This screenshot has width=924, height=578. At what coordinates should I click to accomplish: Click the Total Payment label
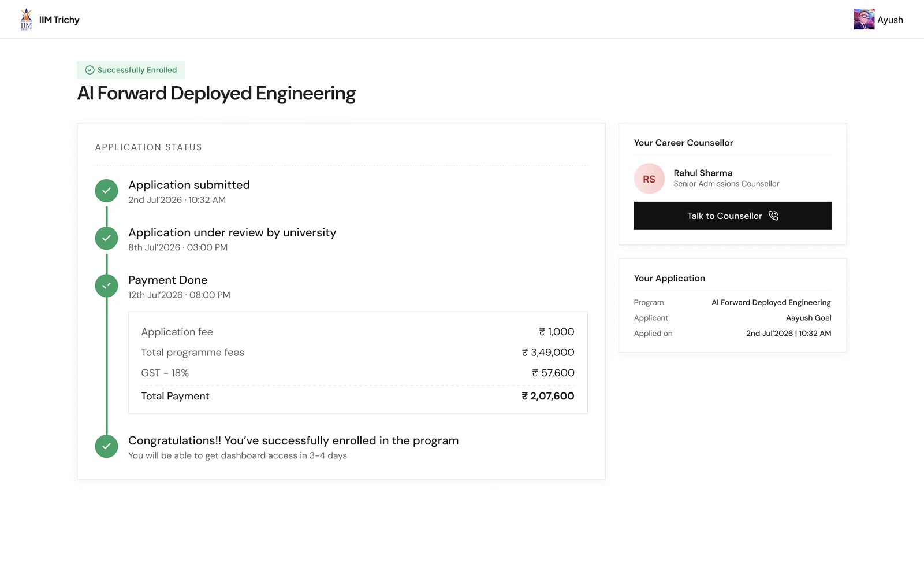coord(175,396)
